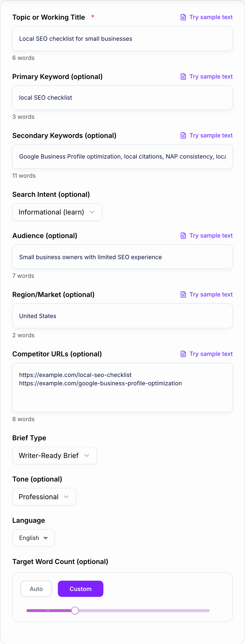
Task: Open the Brief Type dropdown
Action: pos(54,456)
